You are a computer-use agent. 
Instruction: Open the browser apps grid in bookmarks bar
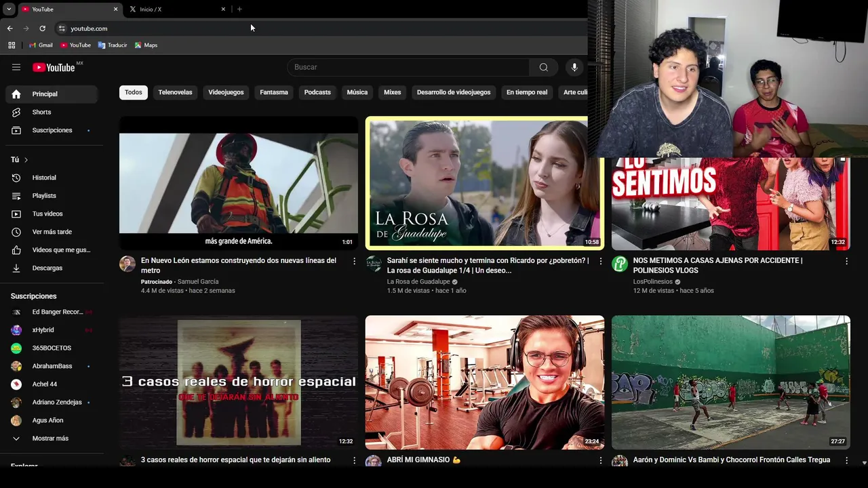(x=12, y=45)
